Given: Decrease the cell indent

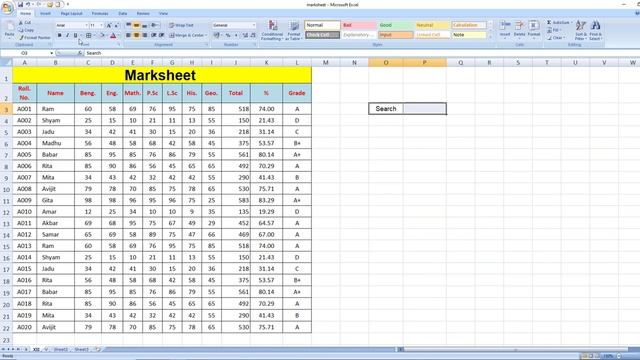Looking at the screenshot, I should click(153, 36).
